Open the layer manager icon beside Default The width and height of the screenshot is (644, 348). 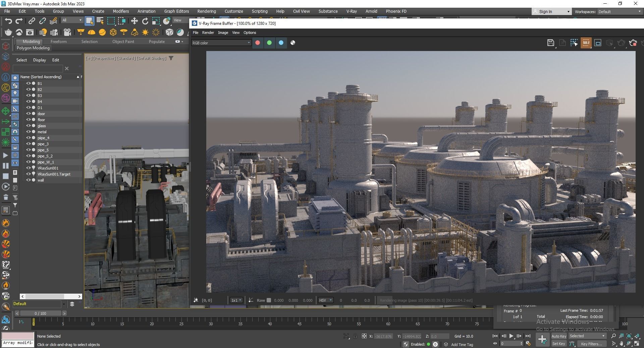(72, 304)
